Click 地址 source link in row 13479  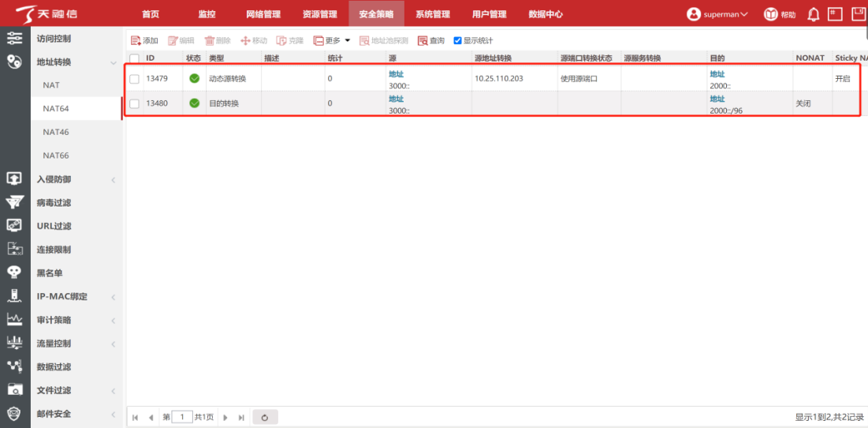(x=396, y=74)
